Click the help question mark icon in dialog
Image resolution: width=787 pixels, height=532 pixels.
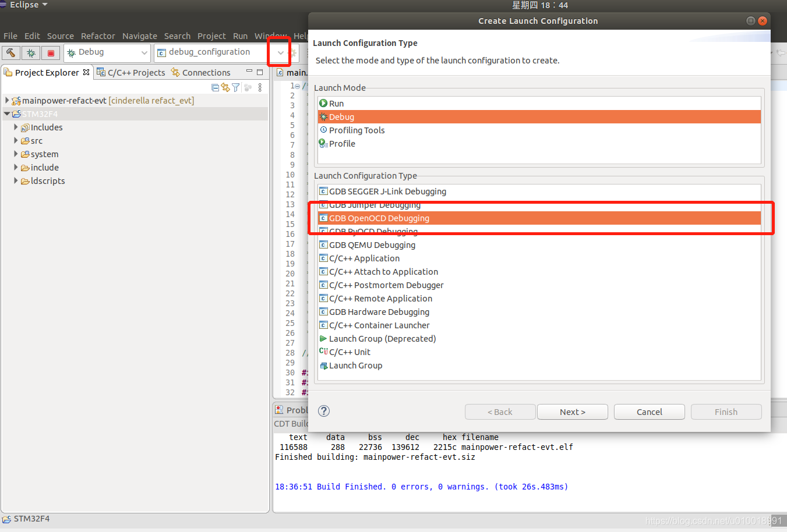tap(324, 411)
